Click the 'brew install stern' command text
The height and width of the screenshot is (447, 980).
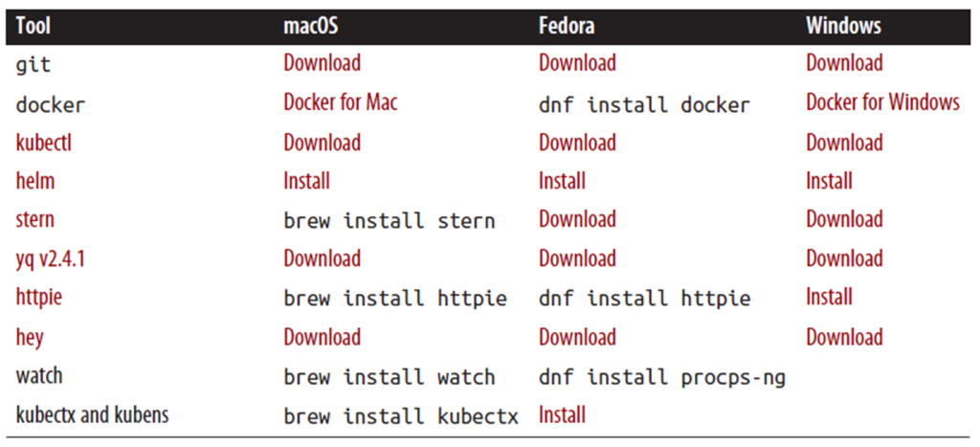(389, 221)
